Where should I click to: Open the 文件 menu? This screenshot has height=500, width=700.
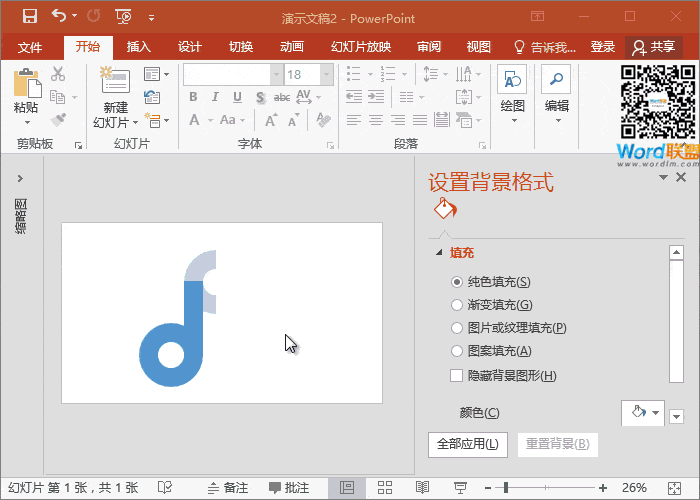30,47
